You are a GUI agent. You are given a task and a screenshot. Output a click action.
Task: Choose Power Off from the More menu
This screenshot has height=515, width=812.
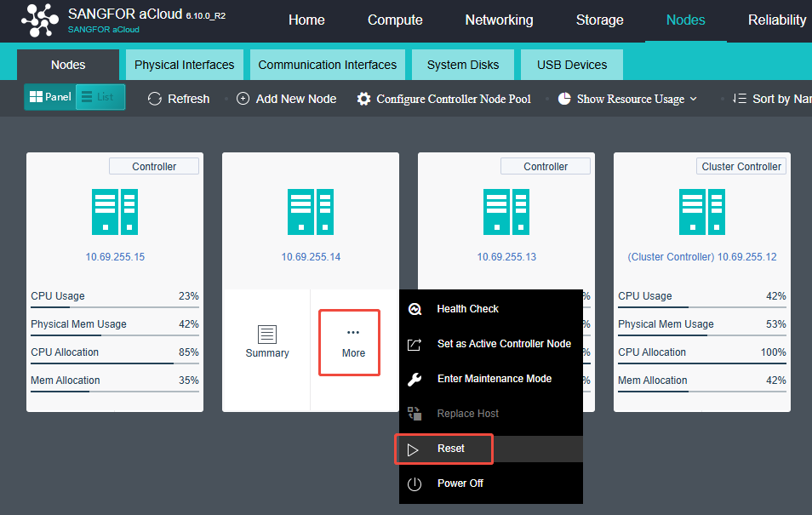[x=491, y=484]
